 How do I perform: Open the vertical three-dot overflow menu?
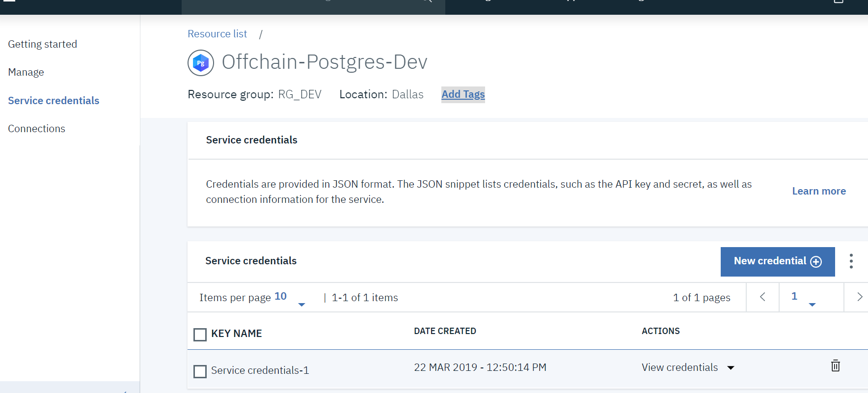851,261
